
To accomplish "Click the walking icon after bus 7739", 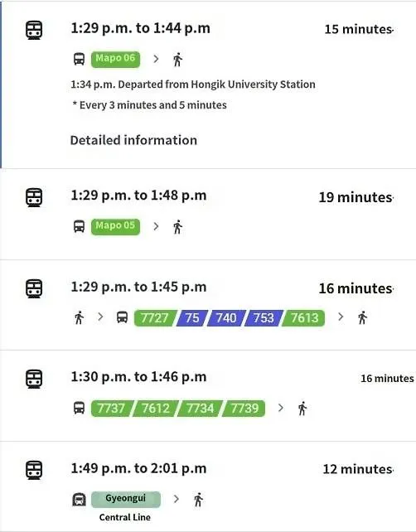I will (x=302, y=409).
